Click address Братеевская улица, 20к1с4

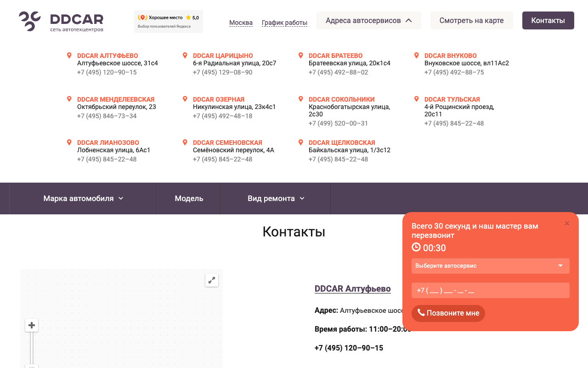350,63
